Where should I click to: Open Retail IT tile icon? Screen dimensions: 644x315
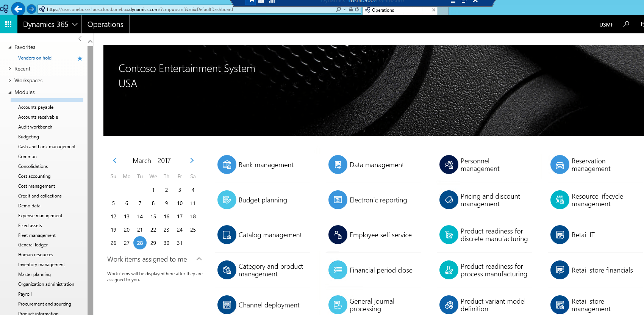coord(560,235)
